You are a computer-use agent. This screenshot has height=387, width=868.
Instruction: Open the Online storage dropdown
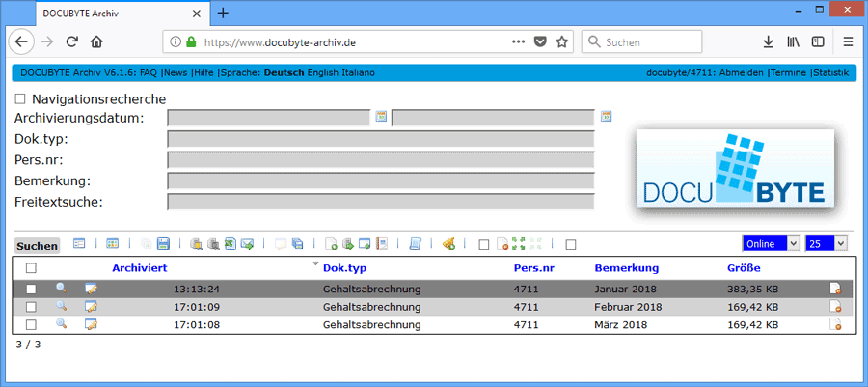tap(771, 243)
